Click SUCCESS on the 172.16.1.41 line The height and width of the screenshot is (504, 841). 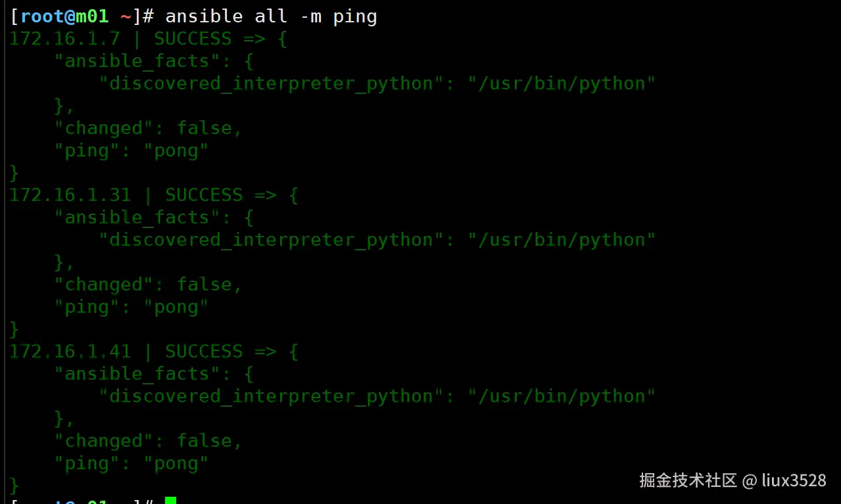[x=204, y=352]
